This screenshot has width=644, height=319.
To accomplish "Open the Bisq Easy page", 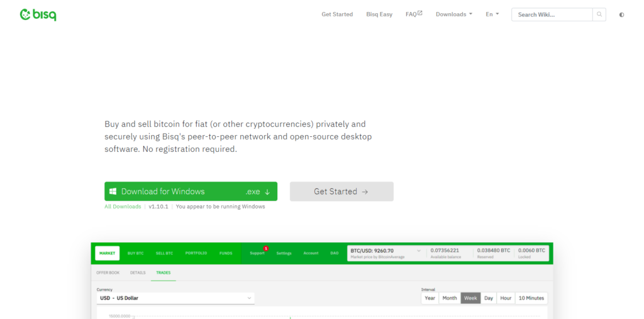I will click(x=379, y=14).
